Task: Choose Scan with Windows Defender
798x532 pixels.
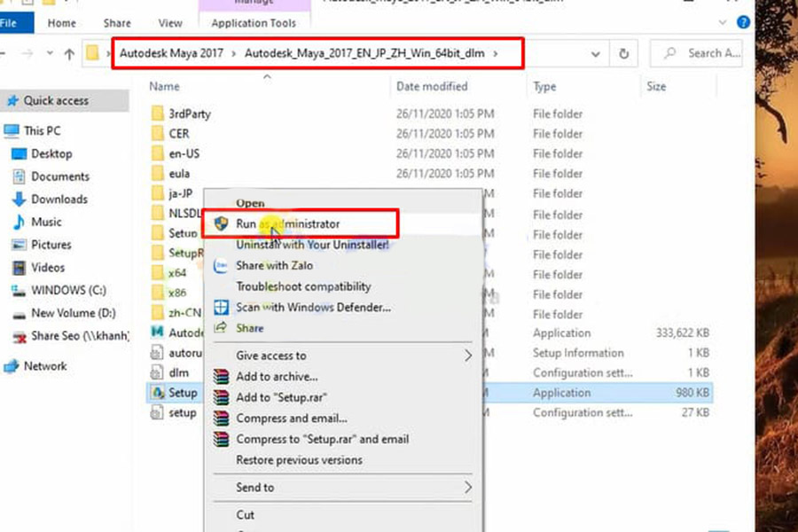Action: pyautogui.click(x=314, y=308)
